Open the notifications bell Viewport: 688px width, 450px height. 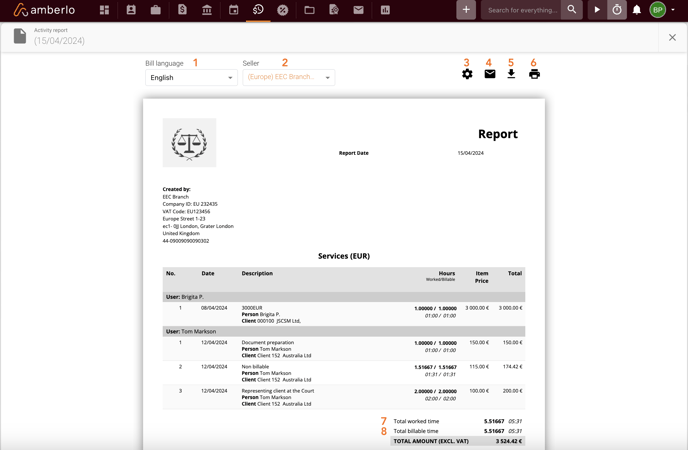pos(637,10)
